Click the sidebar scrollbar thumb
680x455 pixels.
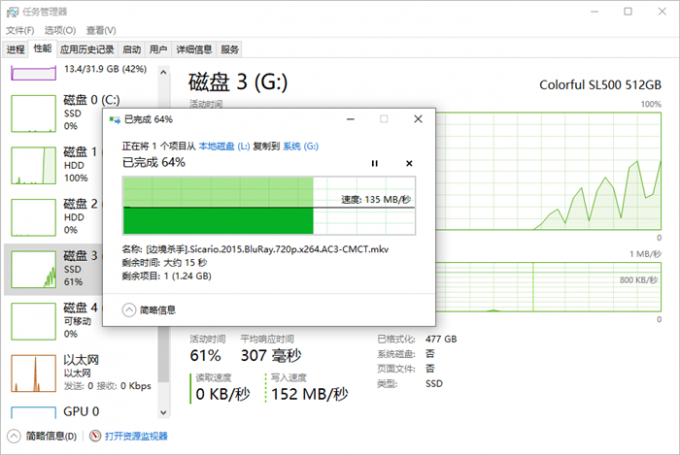pos(163,354)
